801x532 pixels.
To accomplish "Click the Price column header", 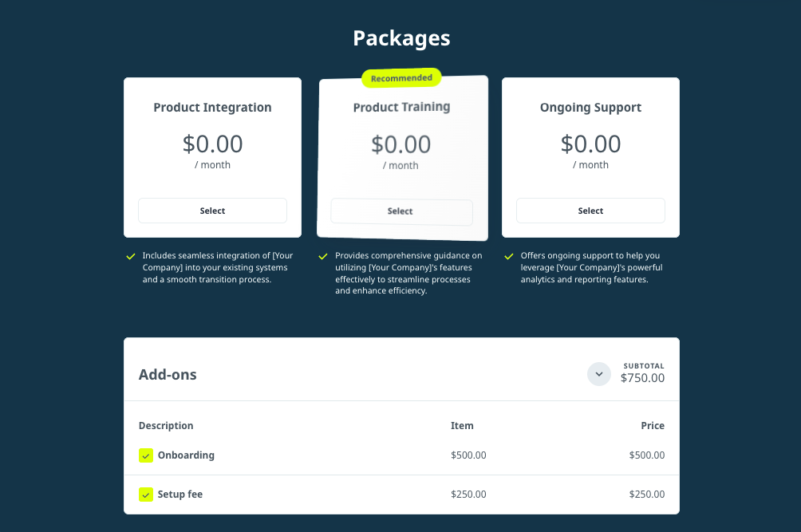I will 653,426.
